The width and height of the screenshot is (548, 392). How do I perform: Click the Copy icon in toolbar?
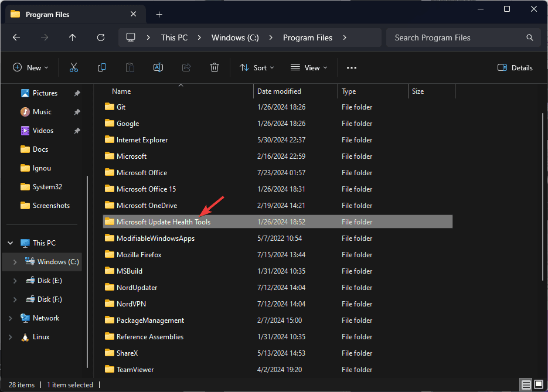pyautogui.click(x=102, y=67)
